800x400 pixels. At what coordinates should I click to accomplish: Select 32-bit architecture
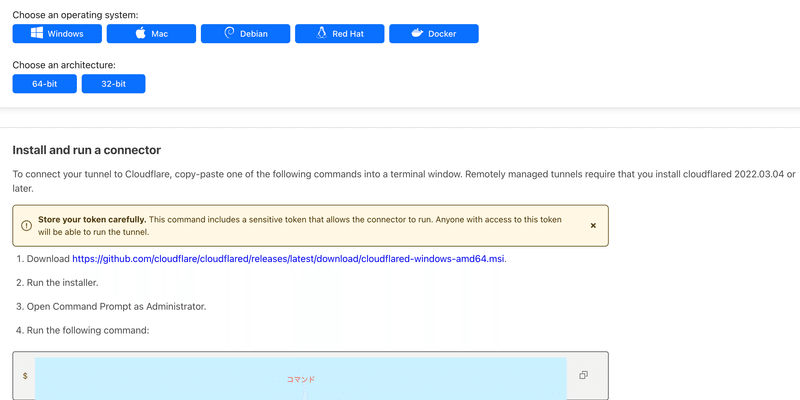click(x=113, y=84)
